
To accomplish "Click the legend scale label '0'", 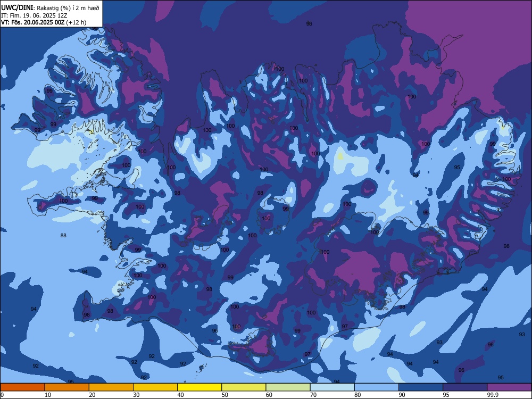I will point(2,395).
